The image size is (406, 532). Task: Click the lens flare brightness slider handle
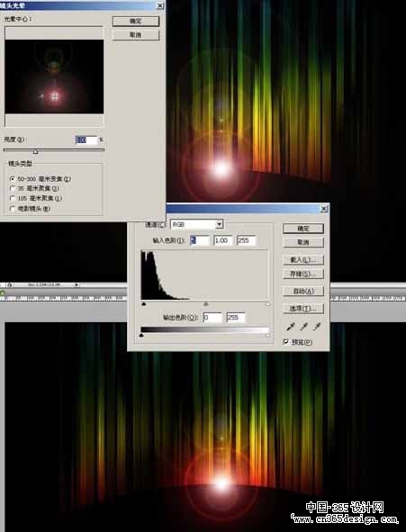pos(36,151)
